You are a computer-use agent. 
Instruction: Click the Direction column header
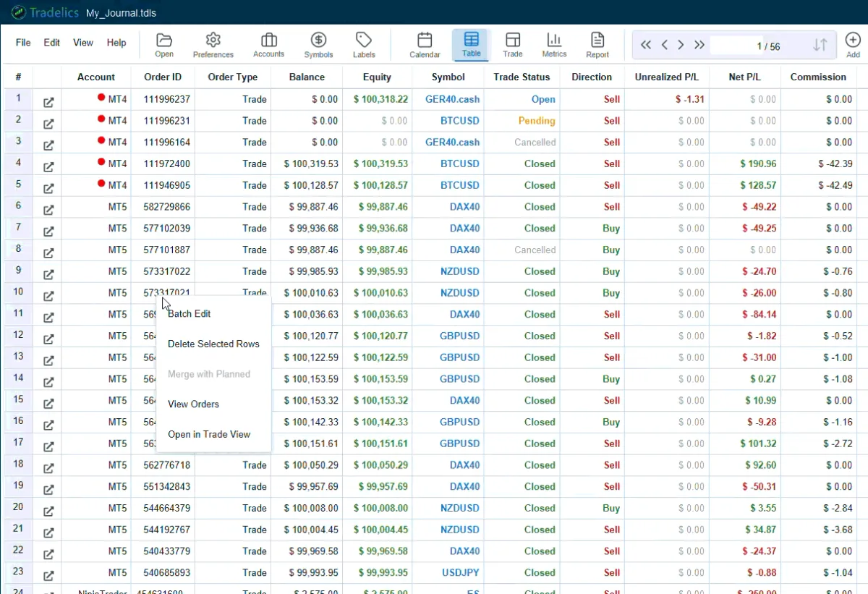[592, 77]
